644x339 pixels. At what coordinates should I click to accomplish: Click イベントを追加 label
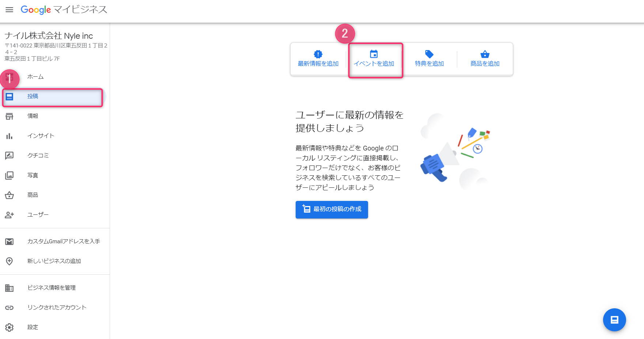[374, 64]
